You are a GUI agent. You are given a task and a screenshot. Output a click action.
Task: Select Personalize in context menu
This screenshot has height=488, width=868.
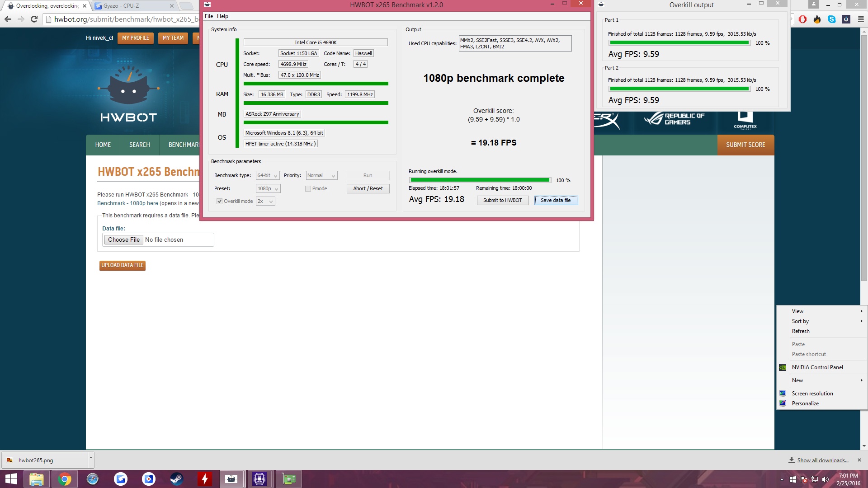822,404
